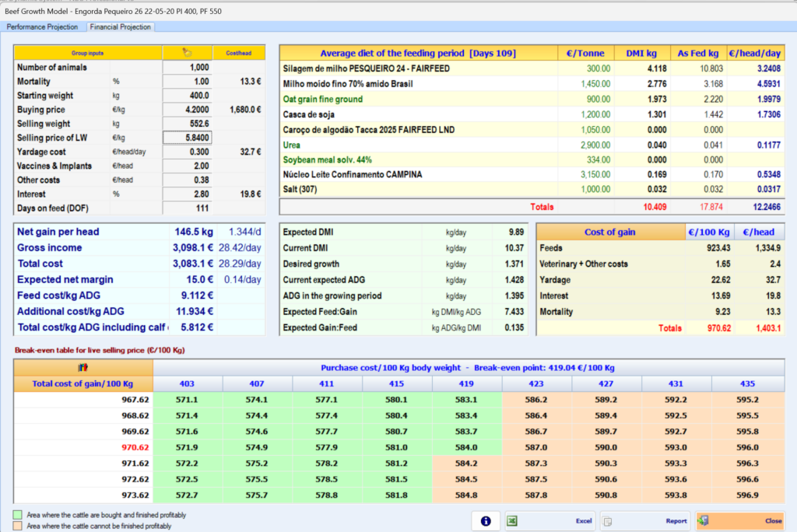
Task: Click the Casca de soja ingredient
Action: [x=308, y=114]
